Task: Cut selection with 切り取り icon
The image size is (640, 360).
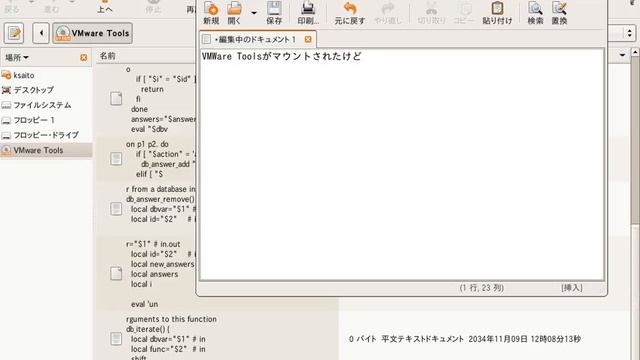Action: pyautogui.click(x=431, y=13)
